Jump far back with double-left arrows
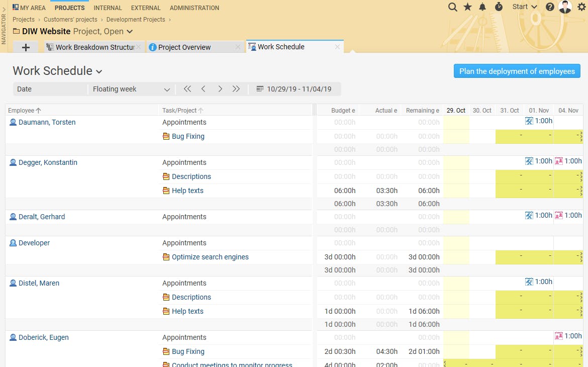Viewport: 588px width, 367px height. pyautogui.click(x=187, y=89)
